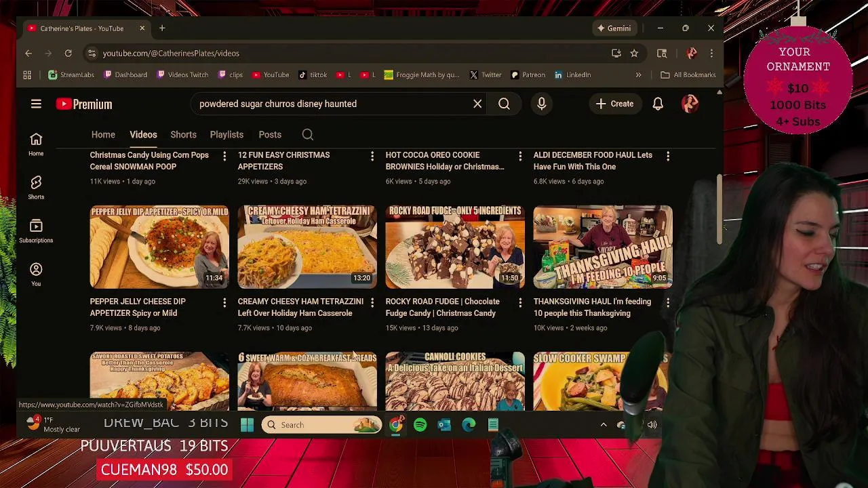Go to Home in YouTube sidebar
Image resolution: width=868 pixels, height=488 pixels.
pos(36,144)
